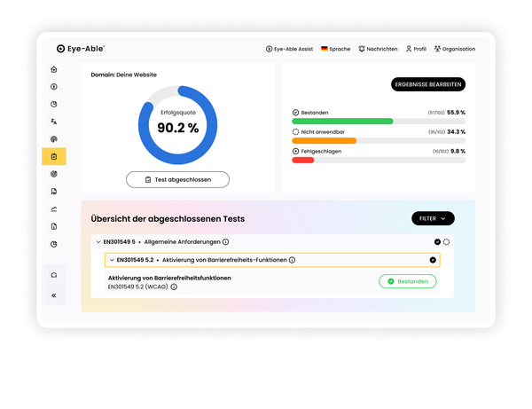Click the Eye-Able logo
Viewport: 532px width, 409px height.
point(80,49)
